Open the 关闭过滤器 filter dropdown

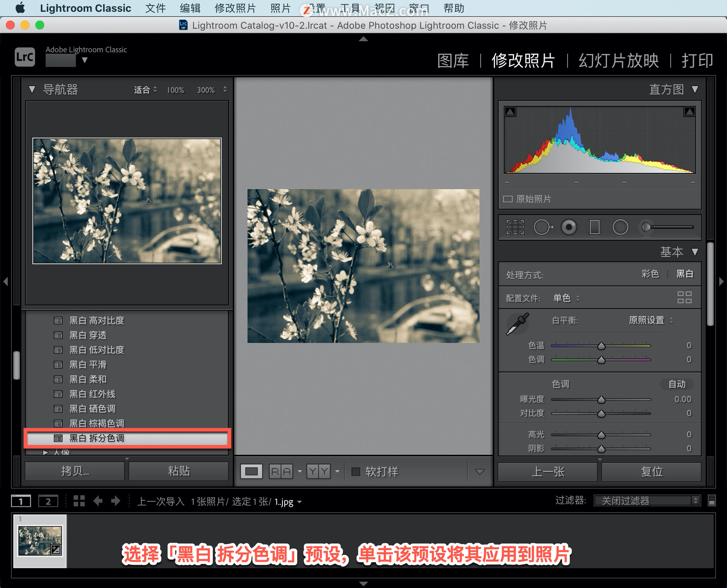(x=647, y=501)
